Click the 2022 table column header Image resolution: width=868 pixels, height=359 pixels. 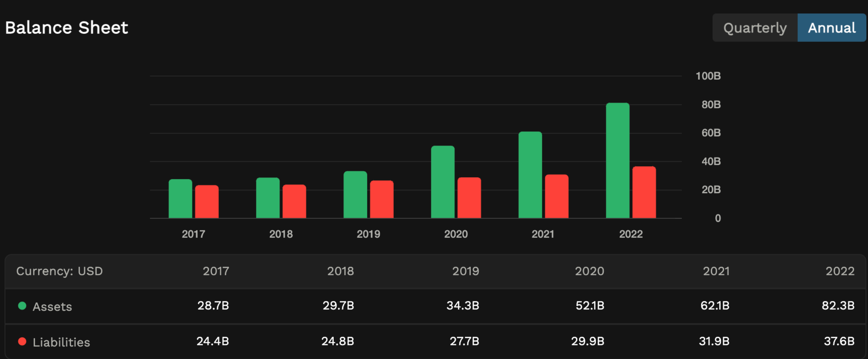(840, 271)
